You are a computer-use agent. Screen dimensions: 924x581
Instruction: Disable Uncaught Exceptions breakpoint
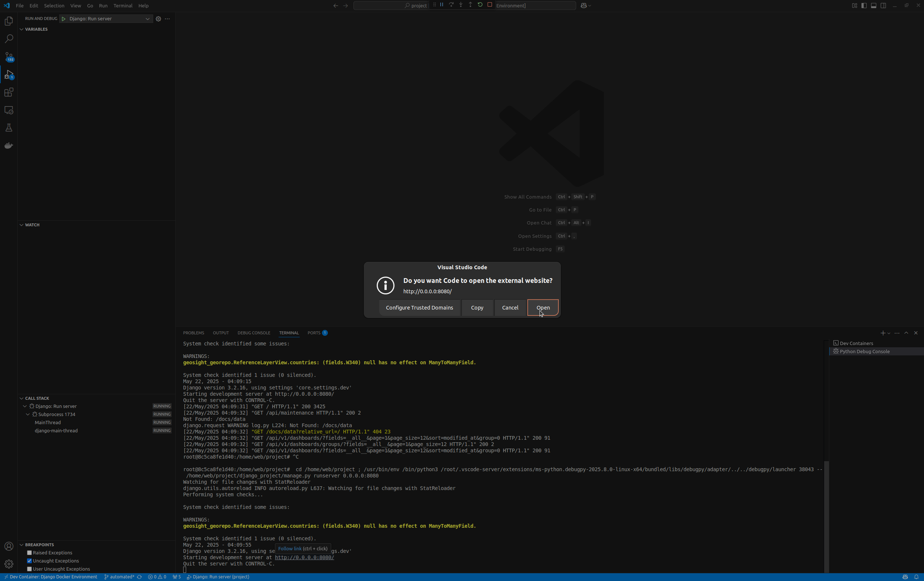(x=29, y=561)
